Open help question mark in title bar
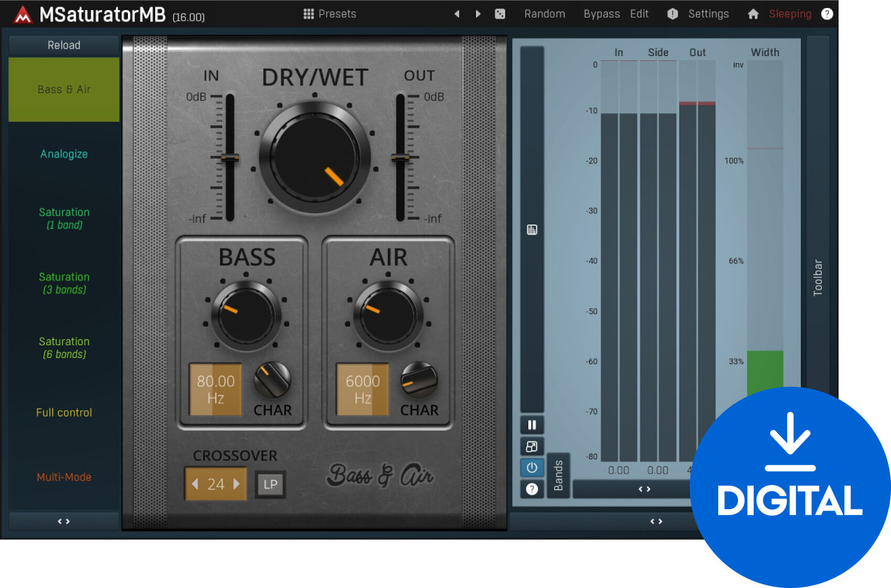The width and height of the screenshot is (891, 588). 827,14
